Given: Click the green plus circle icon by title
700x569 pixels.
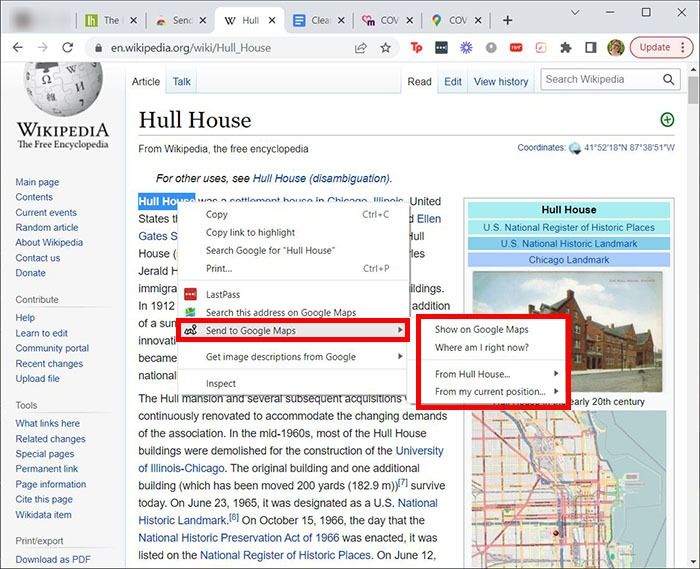Looking at the screenshot, I should (x=667, y=120).
